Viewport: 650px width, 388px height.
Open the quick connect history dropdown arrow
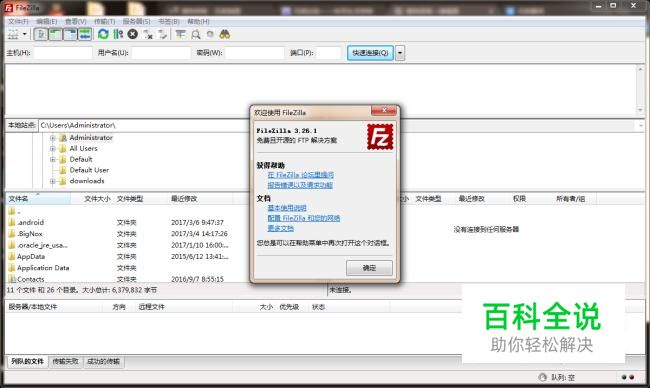click(400, 53)
